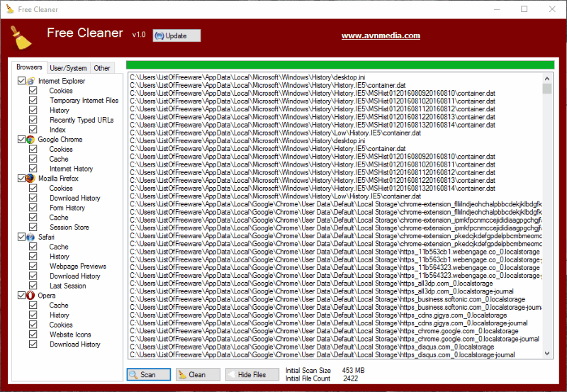This screenshot has height=392, width=567.
Task: Click the Hide Files button
Action: pyautogui.click(x=252, y=375)
